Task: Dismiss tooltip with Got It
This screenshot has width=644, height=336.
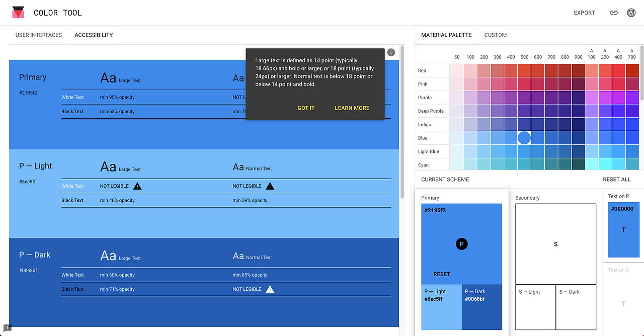Action: pyautogui.click(x=306, y=108)
